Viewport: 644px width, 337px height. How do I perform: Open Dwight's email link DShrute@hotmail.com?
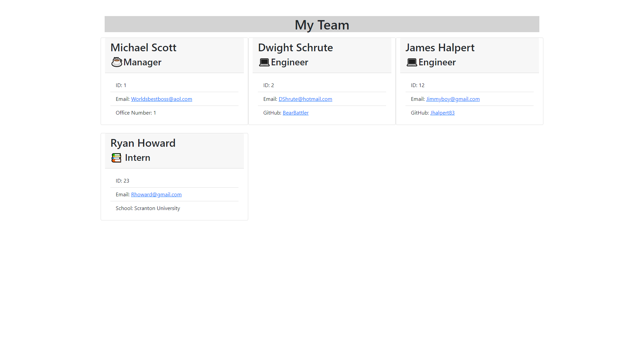(x=305, y=99)
